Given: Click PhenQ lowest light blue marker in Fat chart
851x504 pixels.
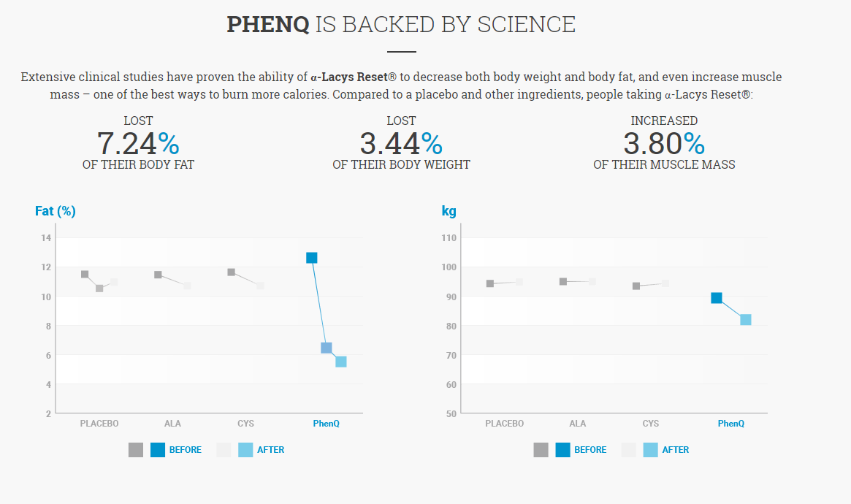Looking at the screenshot, I should (x=341, y=362).
